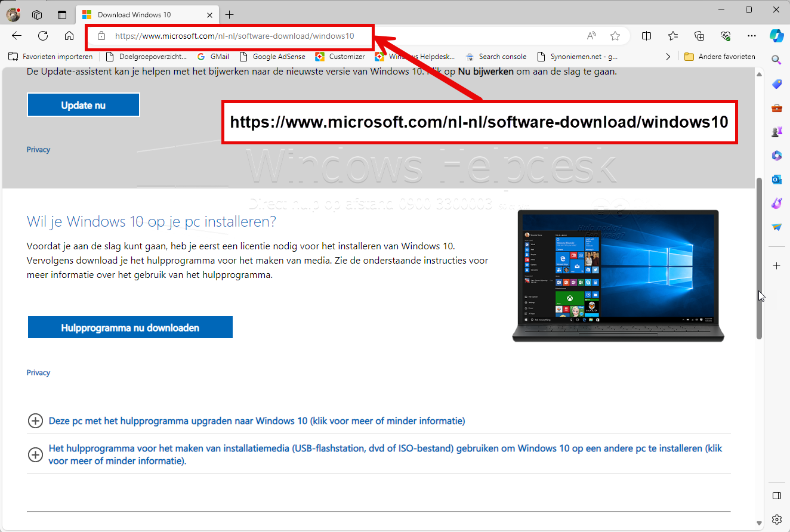
Task: Open Favorieten importeren bookmark
Action: pyautogui.click(x=51, y=57)
